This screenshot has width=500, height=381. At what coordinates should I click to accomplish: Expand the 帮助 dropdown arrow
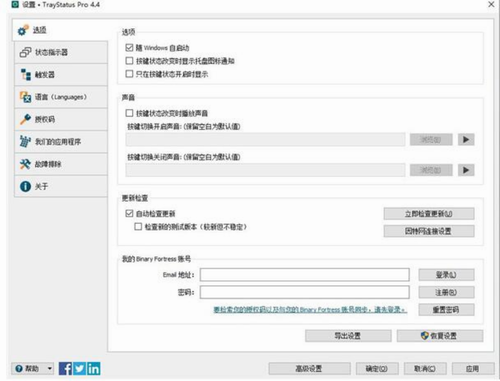[50, 368]
